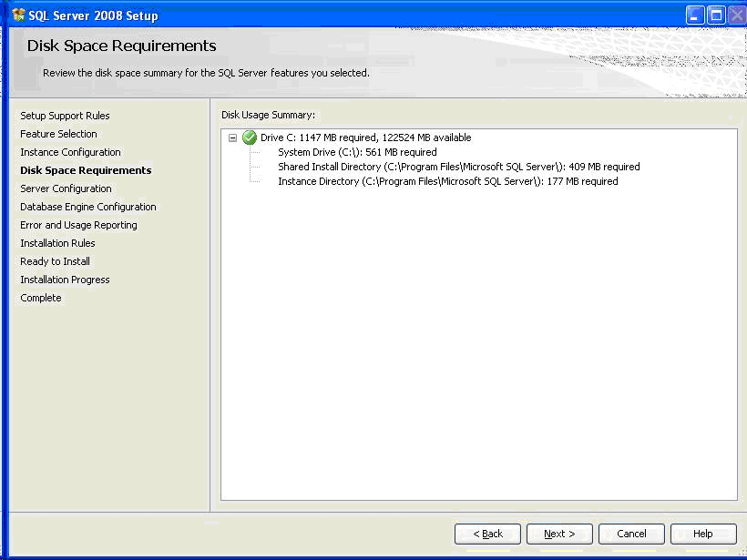Maximize the SQL Server 2008 Setup window
The image size is (747, 560).
tap(715, 15)
